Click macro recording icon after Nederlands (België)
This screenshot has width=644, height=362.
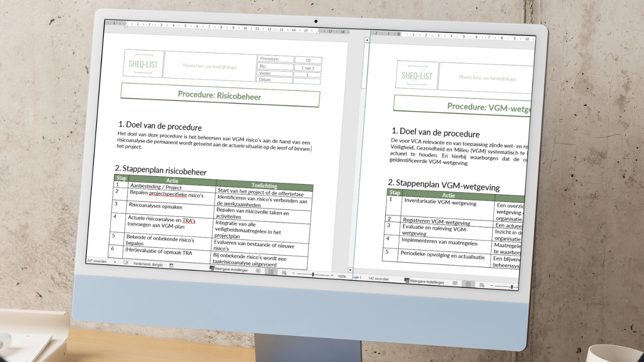point(172,265)
